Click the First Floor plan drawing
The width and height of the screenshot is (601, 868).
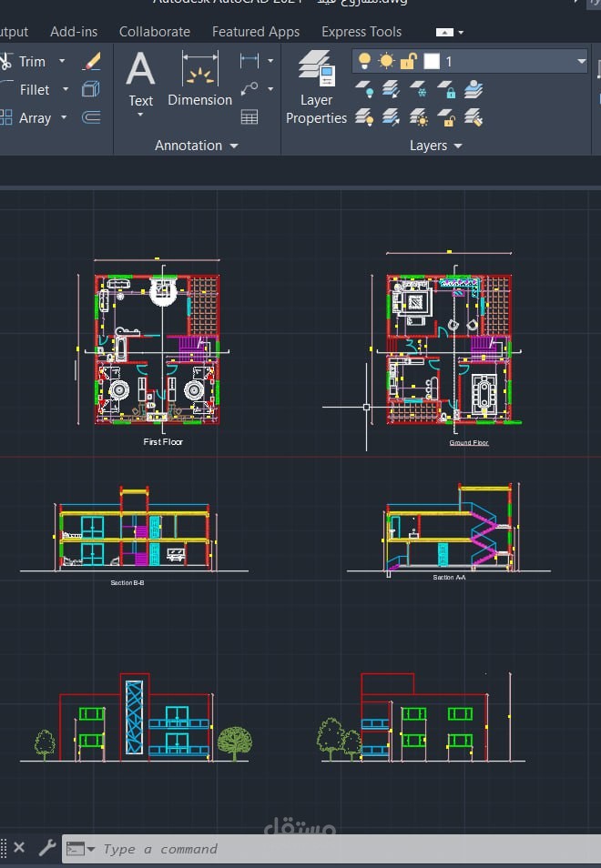click(x=158, y=349)
